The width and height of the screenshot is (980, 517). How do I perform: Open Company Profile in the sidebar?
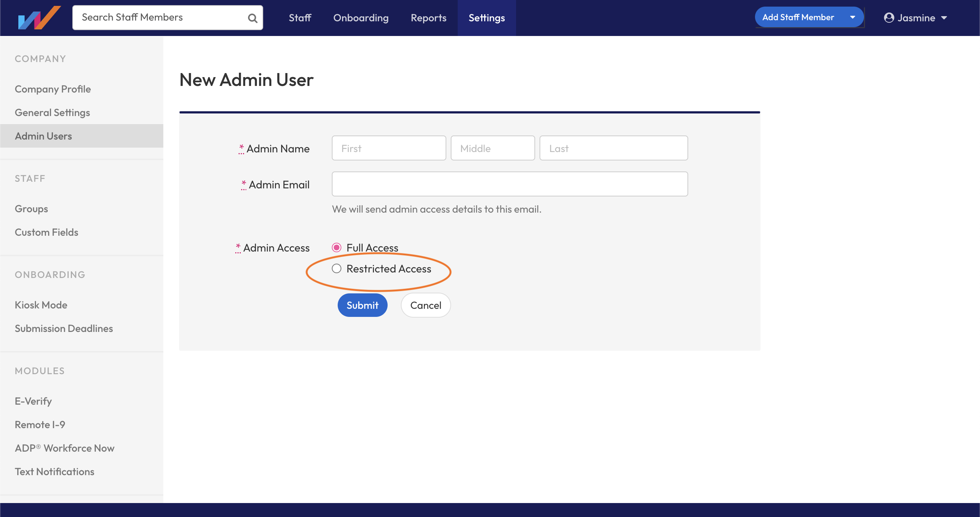click(x=53, y=89)
